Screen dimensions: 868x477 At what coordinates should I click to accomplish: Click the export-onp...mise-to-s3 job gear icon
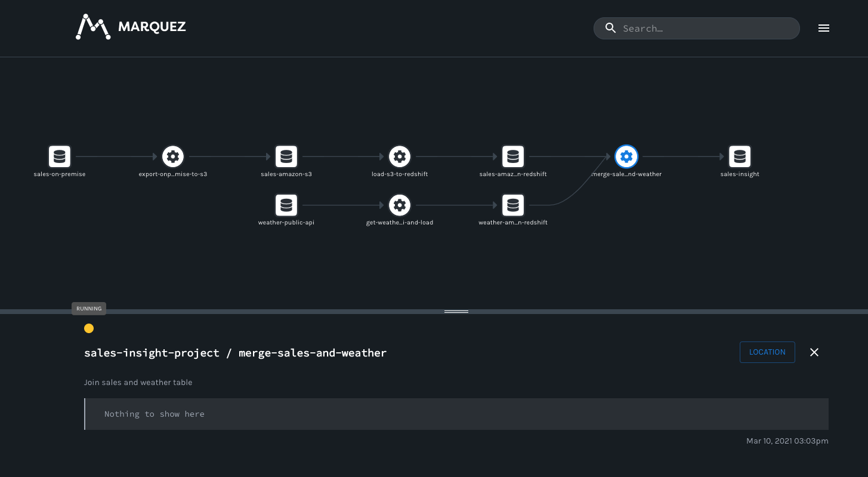(x=172, y=156)
